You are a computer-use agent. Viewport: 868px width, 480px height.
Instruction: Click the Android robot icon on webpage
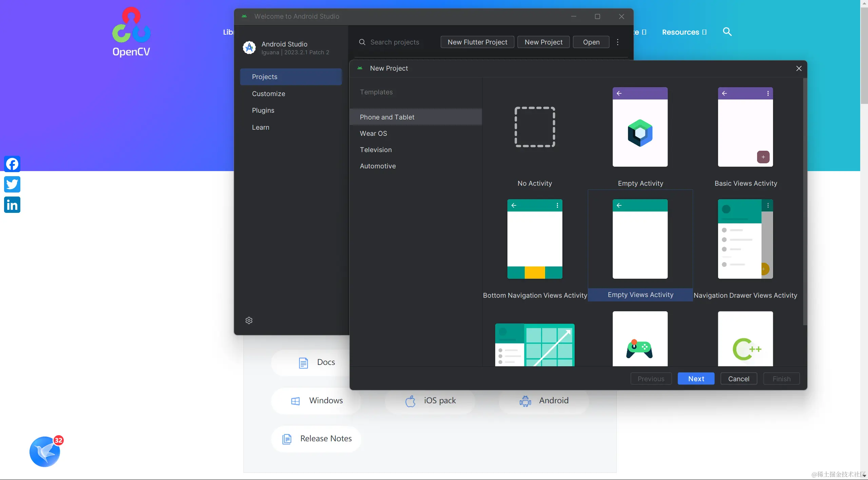tap(525, 401)
